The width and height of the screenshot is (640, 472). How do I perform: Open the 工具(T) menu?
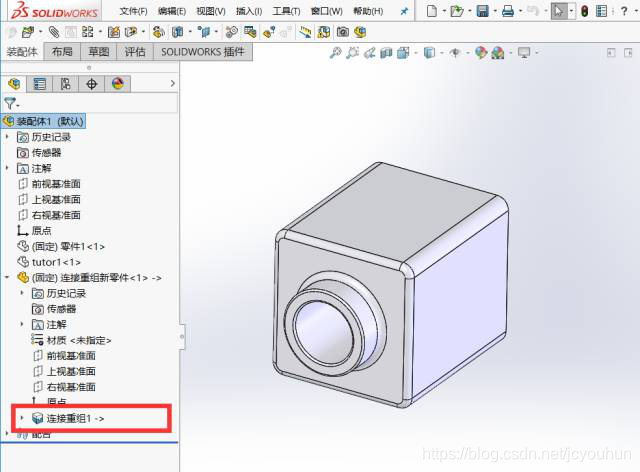click(x=286, y=11)
